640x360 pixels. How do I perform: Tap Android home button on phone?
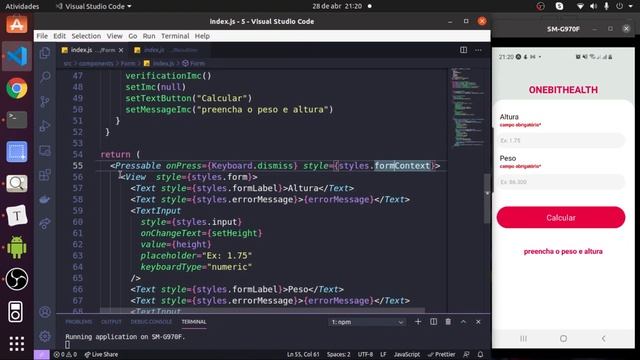(563, 338)
